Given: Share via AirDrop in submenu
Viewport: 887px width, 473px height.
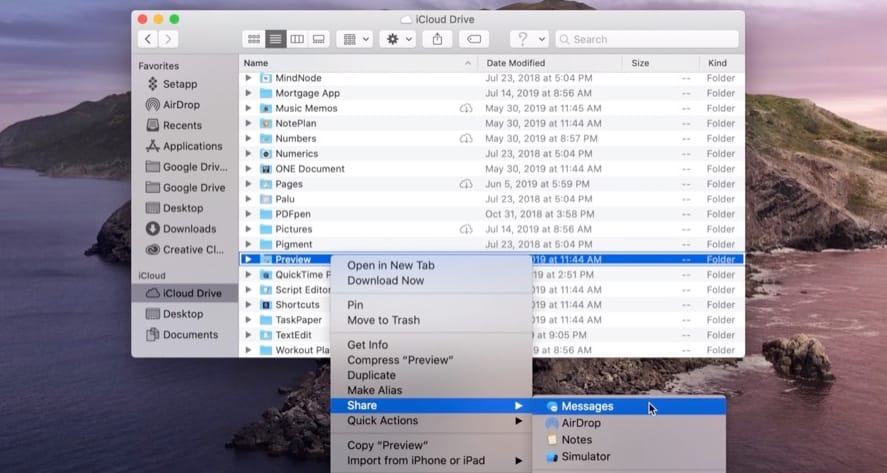Looking at the screenshot, I should [x=629, y=423].
